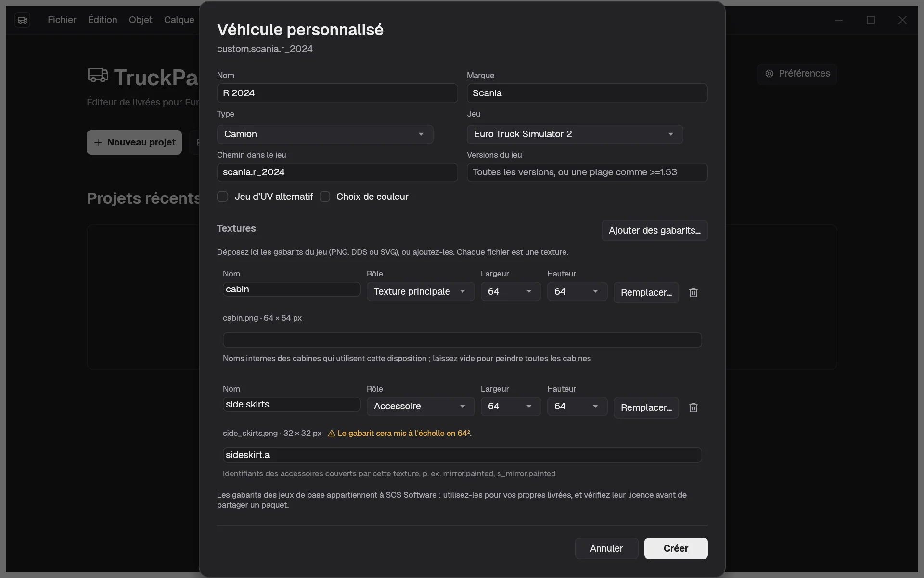
Task: Open Rôle dropdown showing Texture principale
Action: [x=420, y=291]
